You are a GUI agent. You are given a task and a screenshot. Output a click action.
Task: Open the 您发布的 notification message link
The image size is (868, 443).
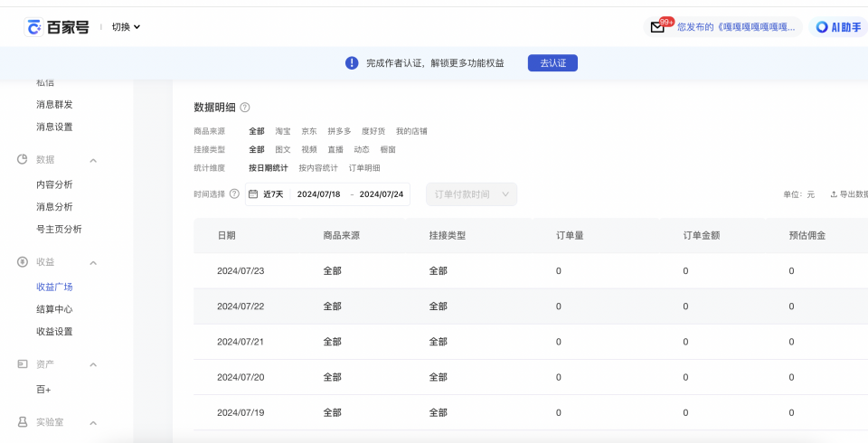[x=736, y=27]
